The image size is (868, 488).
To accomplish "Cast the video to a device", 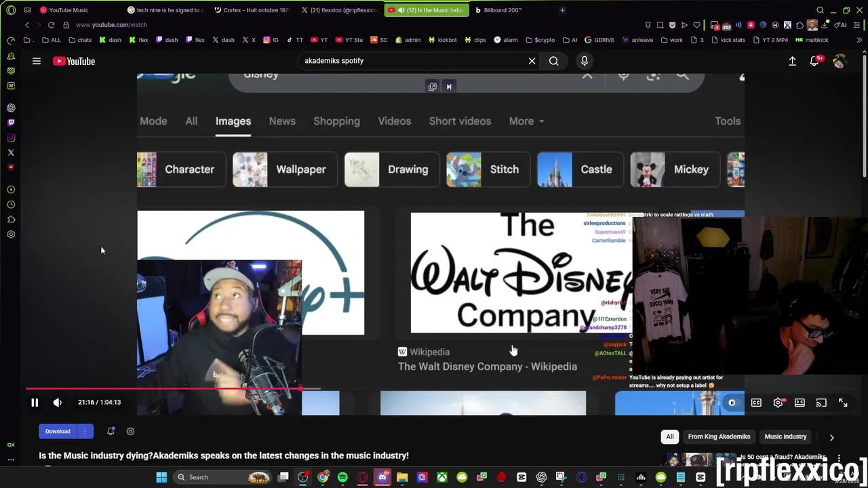I will [821, 403].
